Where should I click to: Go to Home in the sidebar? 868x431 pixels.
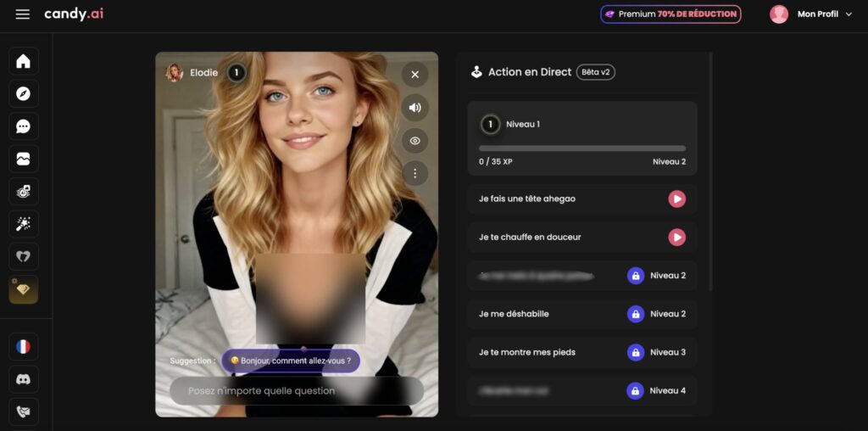(x=24, y=61)
